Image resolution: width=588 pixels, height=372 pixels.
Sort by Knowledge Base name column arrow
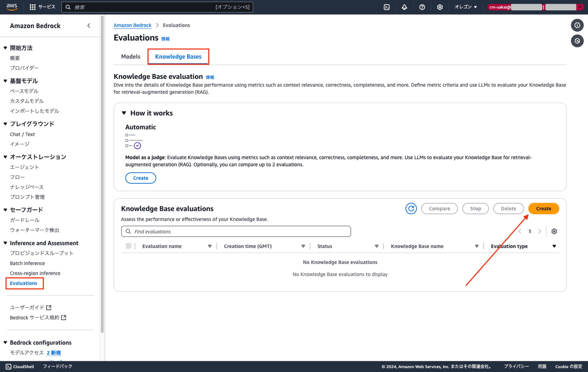477,246
